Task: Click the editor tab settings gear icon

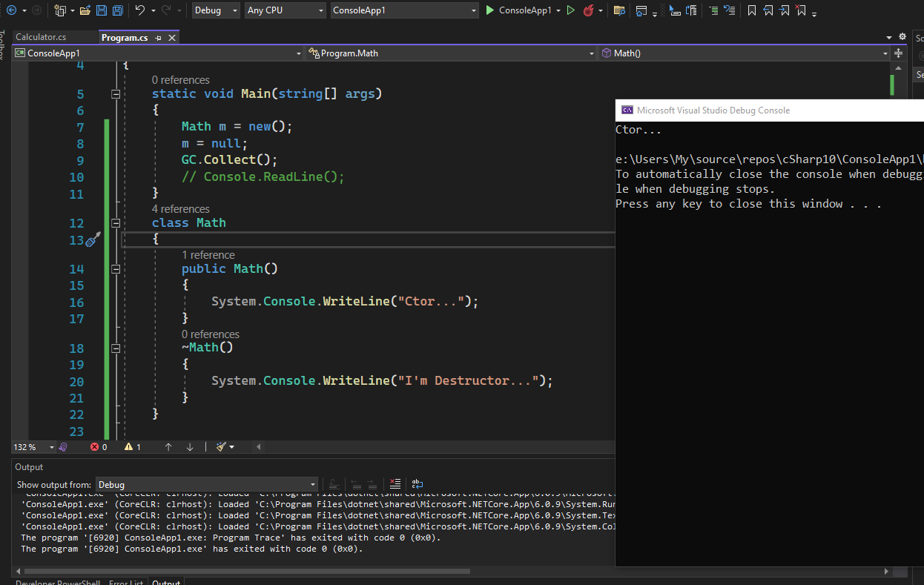Action: click(902, 36)
